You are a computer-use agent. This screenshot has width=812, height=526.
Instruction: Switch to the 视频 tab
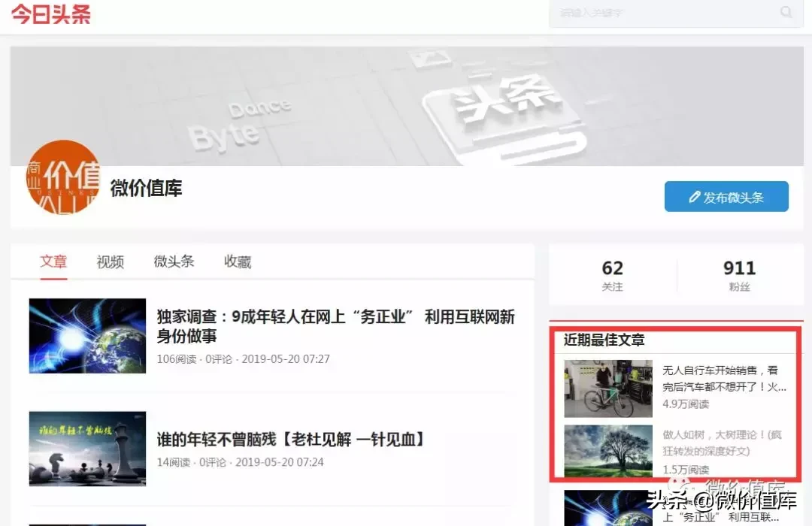pos(110,261)
